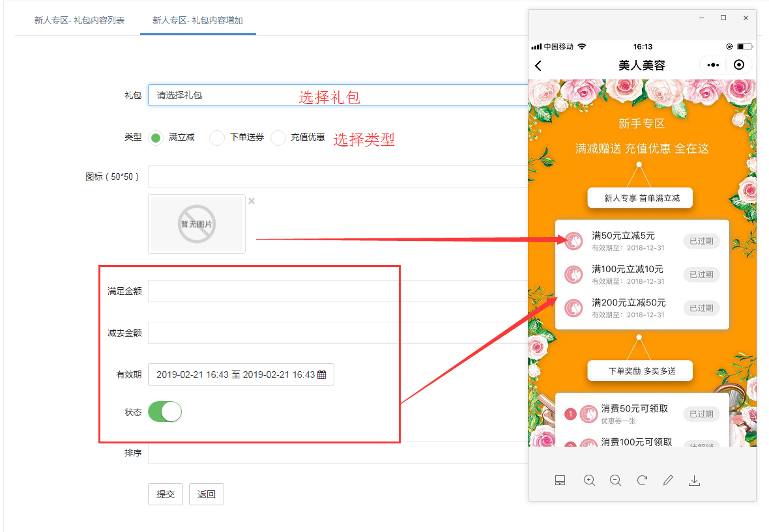Click 已过期 button for 满100元立减10元
Screen dimensions: 769x532
tap(701, 274)
